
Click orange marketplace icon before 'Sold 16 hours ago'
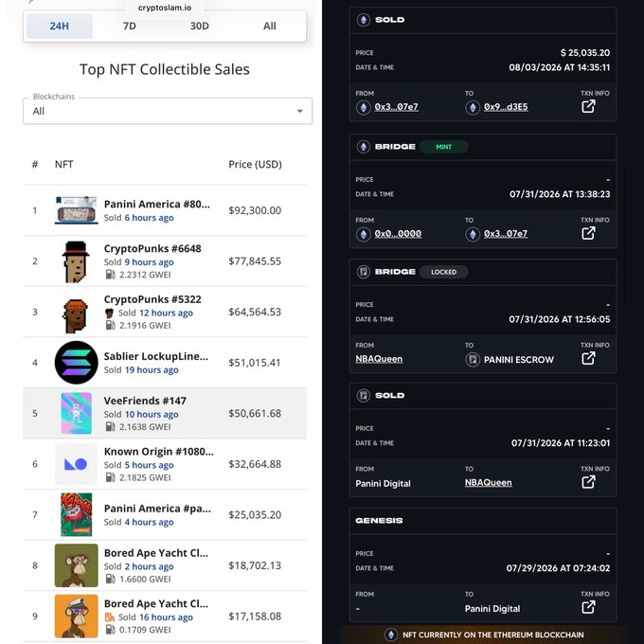coord(110,617)
